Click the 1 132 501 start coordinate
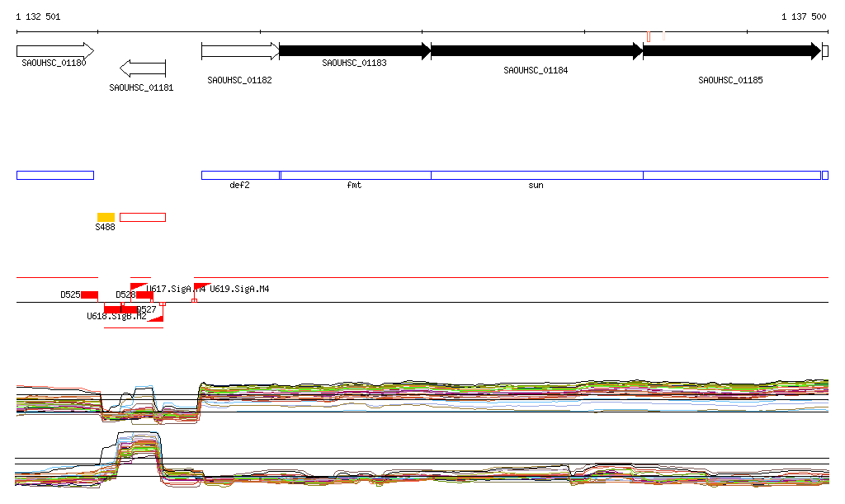The width and height of the screenshot is (845, 504). pos(38,16)
